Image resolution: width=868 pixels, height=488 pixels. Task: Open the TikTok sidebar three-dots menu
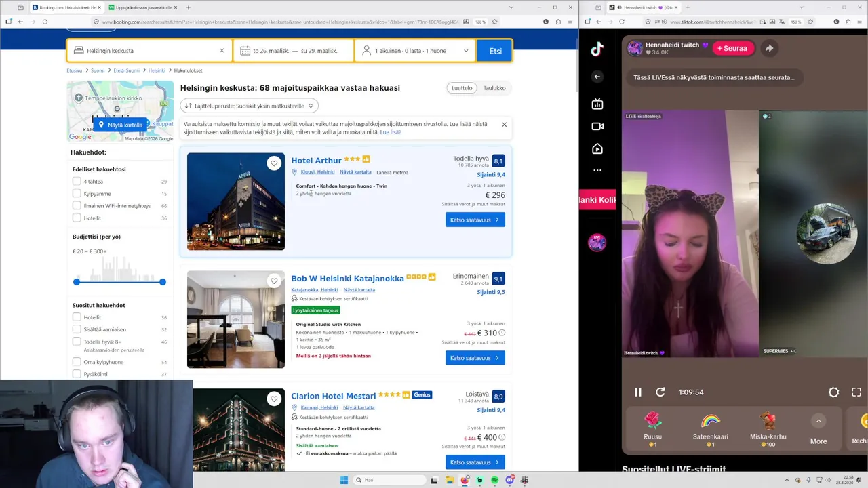pos(597,170)
